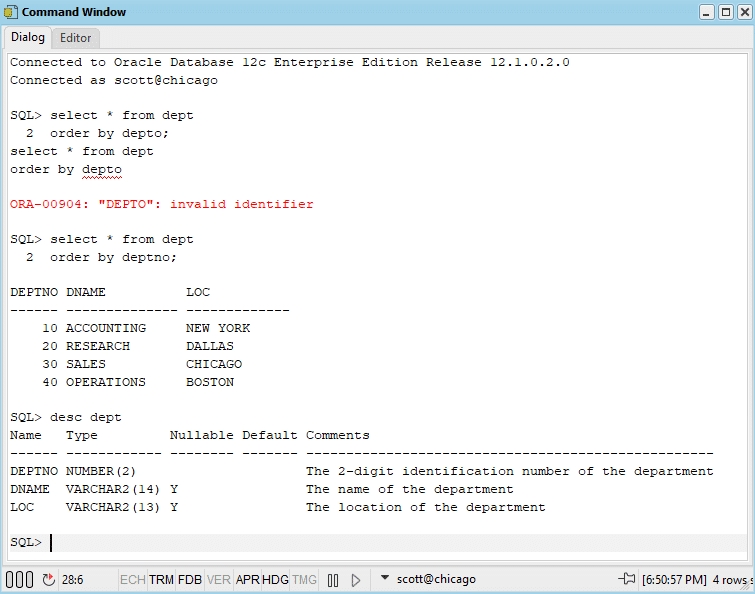The image size is (755, 594).
Task: Toggle the VER verify option
Action: click(219, 579)
